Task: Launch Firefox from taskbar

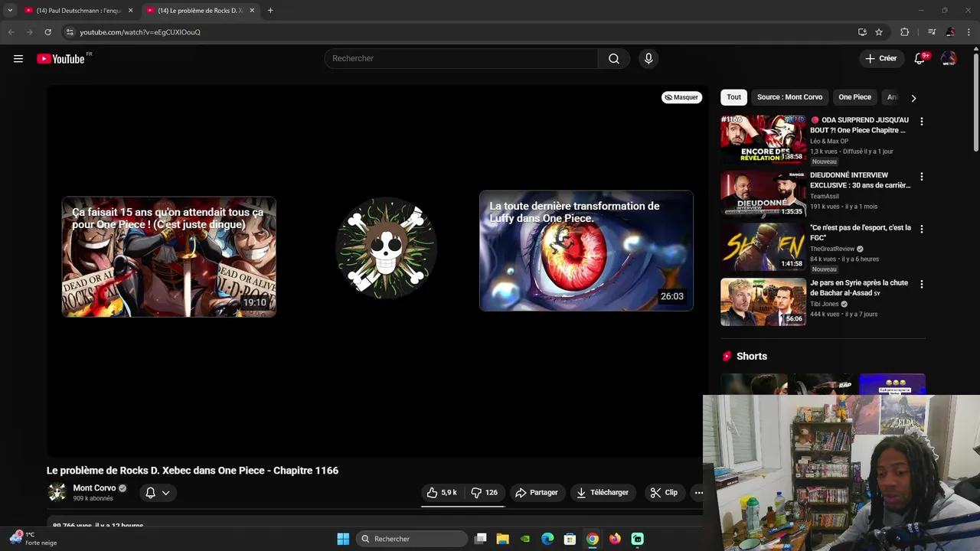Action: pyautogui.click(x=615, y=539)
